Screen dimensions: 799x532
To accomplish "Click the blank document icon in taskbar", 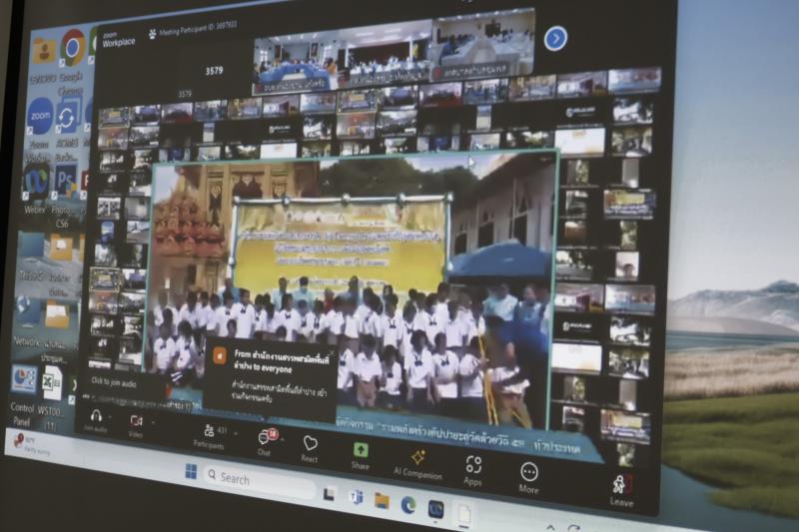I will click(x=464, y=513).
